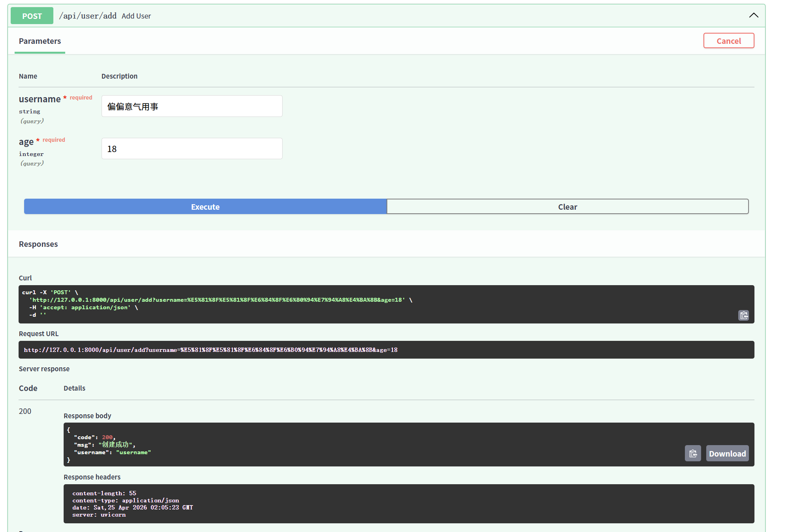The height and width of the screenshot is (532, 792).
Task: Select the Parameters tab
Action: [x=40, y=41]
